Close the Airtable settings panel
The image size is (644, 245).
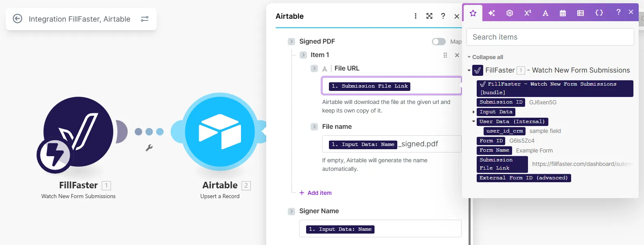pos(457,16)
